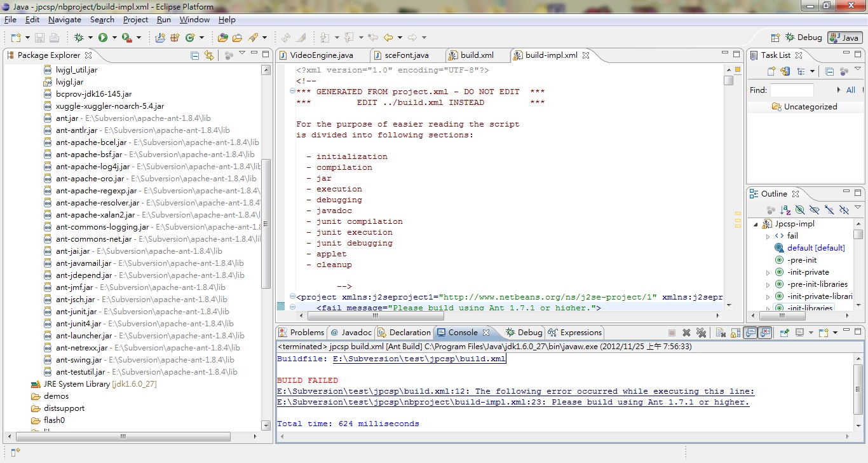The height and width of the screenshot is (463, 868).
Task: Click Collapse All in Package Explorer
Action: tap(195, 55)
